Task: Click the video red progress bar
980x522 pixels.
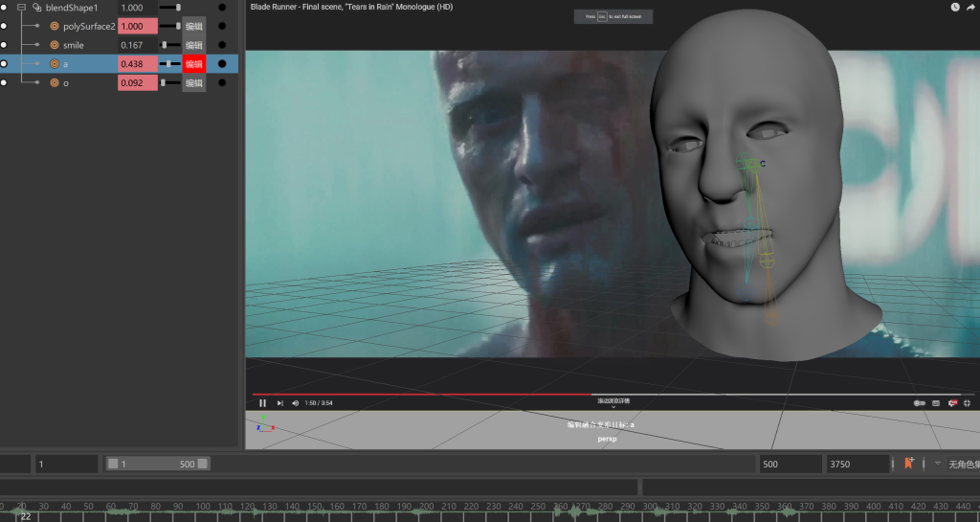Action: [x=421, y=395]
